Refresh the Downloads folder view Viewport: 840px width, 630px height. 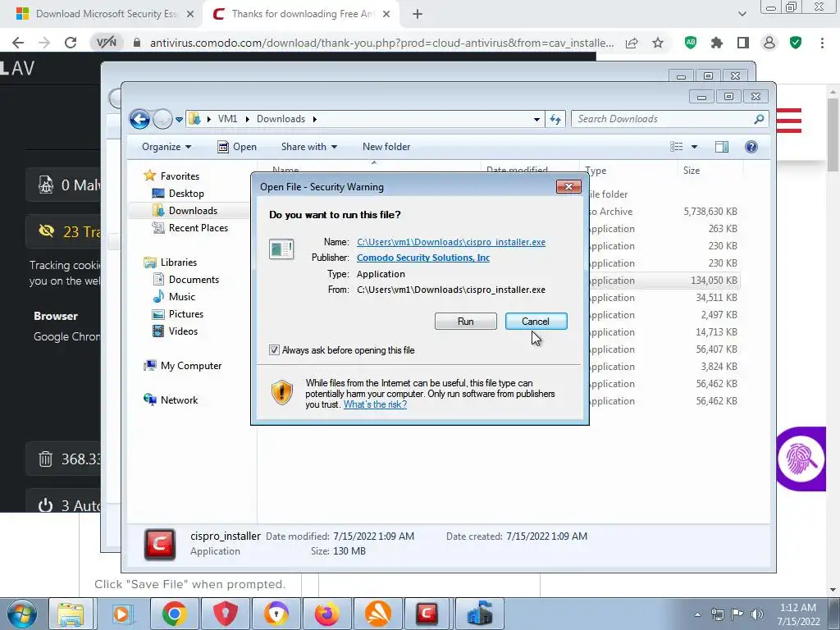tap(555, 120)
